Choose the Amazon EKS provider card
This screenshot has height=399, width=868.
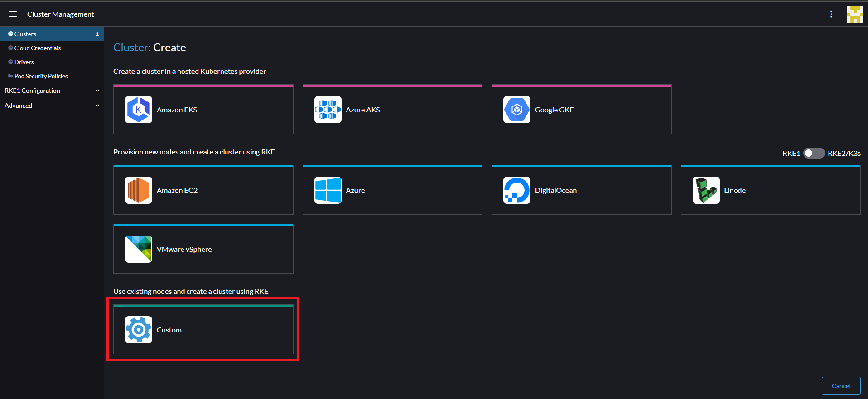pyautogui.click(x=203, y=109)
